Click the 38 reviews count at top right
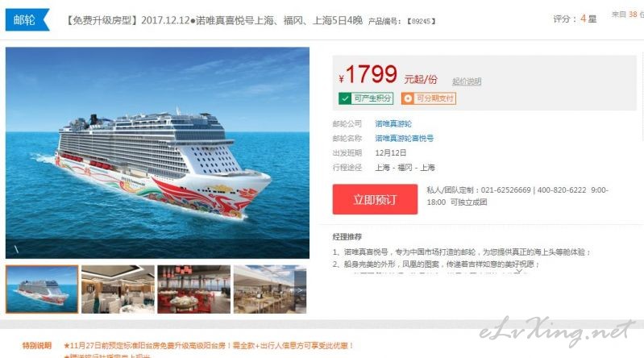The image size is (644, 358). 633,15
